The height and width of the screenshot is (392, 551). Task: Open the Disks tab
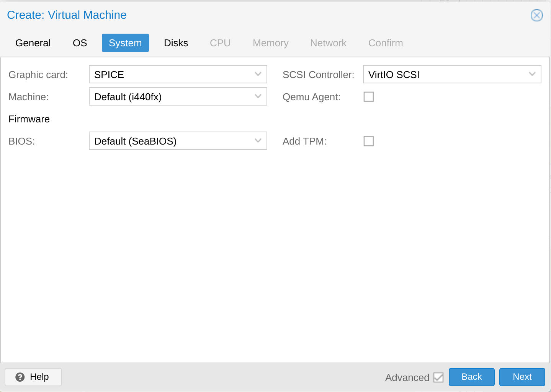[176, 43]
